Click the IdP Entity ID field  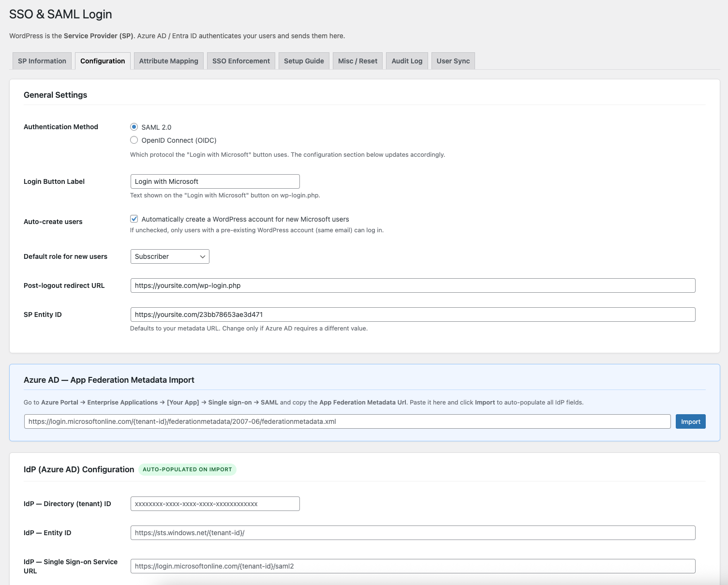pos(413,533)
